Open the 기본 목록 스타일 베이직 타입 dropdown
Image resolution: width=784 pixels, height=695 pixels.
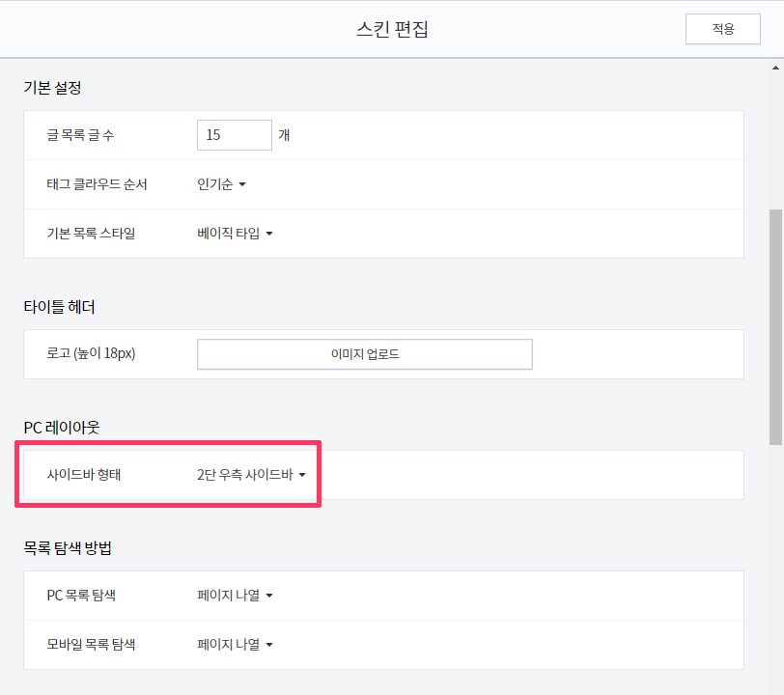(x=235, y=234)
